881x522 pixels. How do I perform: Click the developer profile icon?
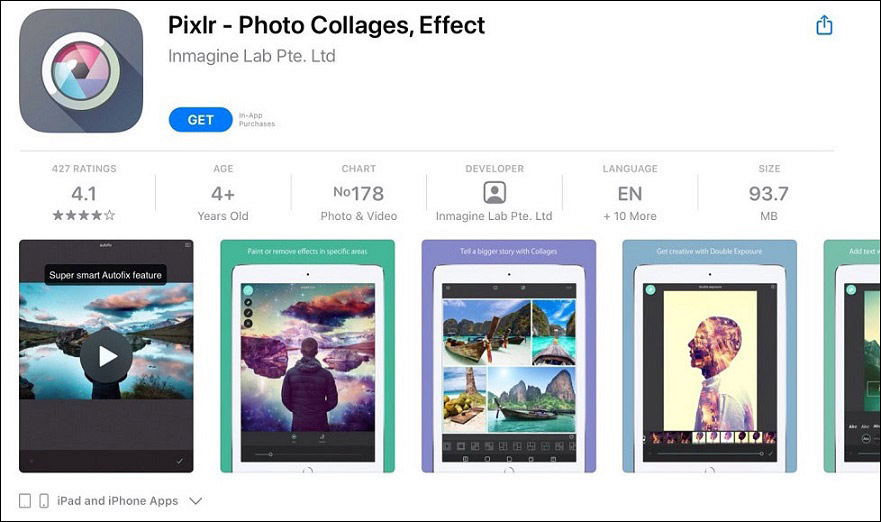point(494,193)
